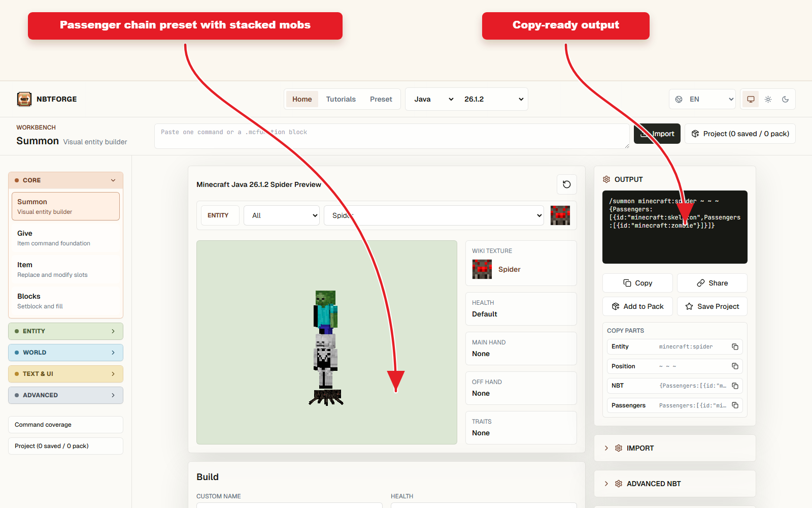The image size is (812, 508).
Task: Click the box icon on Add to Pack
Action: pos(616,306)
